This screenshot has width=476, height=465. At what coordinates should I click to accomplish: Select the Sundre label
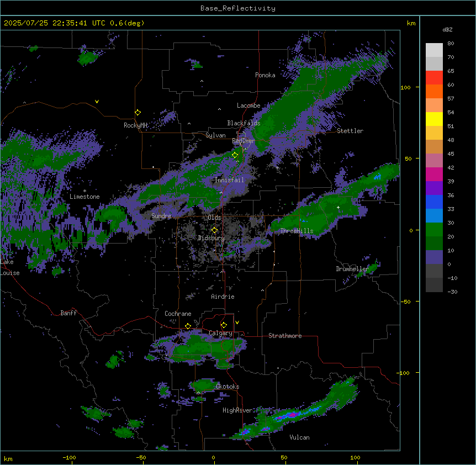pos(161,216)
